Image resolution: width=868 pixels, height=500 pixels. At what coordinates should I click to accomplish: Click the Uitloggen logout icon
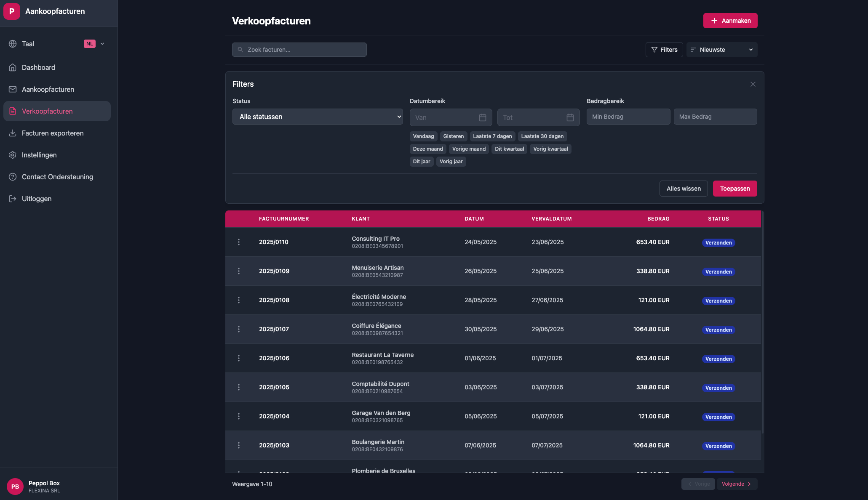tap(13, 199)
